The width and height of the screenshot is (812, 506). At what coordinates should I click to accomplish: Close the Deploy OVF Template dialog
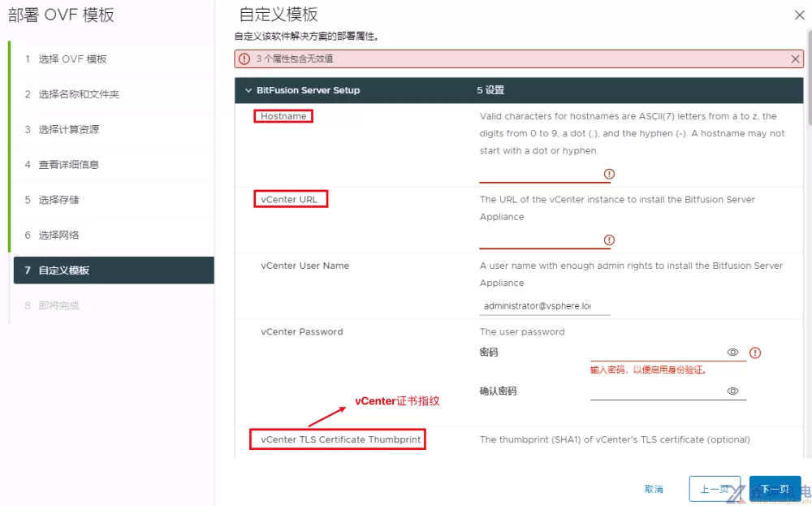pos(800,15)
